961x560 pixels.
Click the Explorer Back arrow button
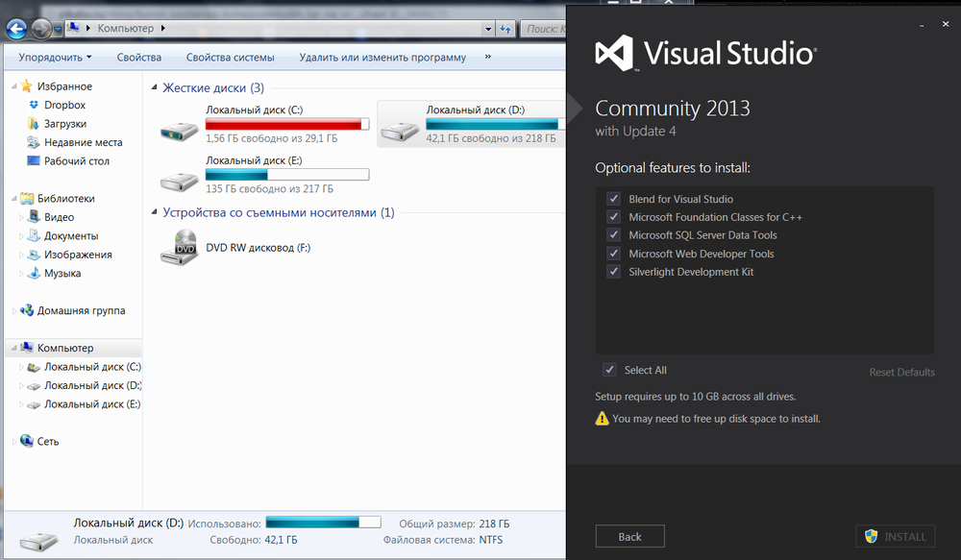coord(16,29)
